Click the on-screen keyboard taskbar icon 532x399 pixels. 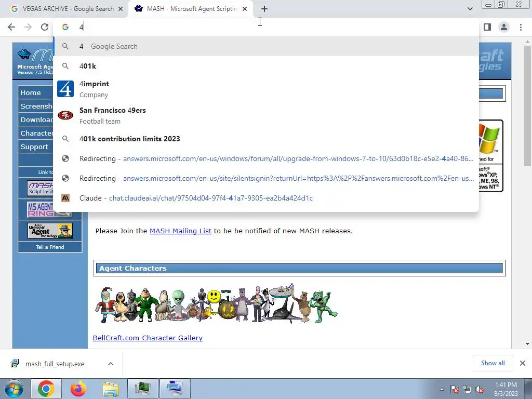(175, 389)
